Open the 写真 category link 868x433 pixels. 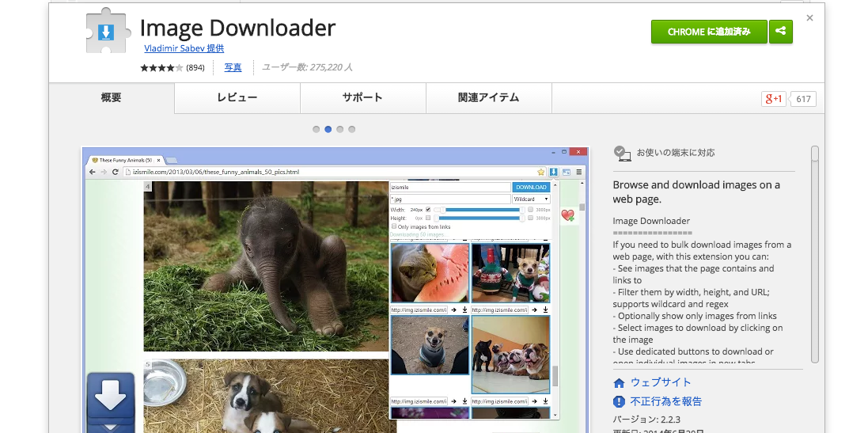click(233, 67)
